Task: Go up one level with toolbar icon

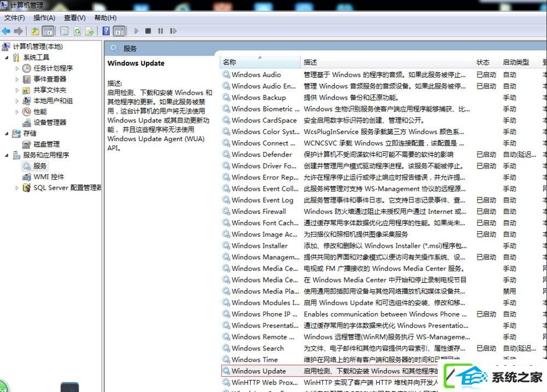Action: pos(35,31)
